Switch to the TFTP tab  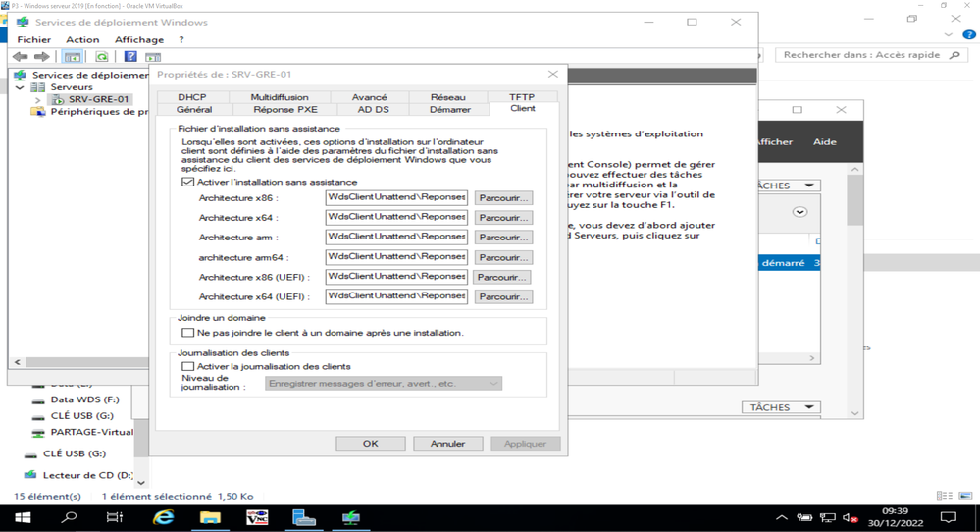coord(522,97)
